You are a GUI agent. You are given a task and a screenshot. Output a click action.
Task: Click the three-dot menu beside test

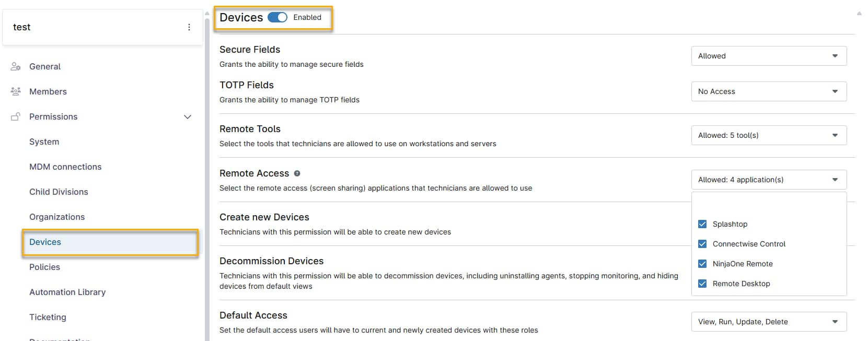(x=189, y=27)
